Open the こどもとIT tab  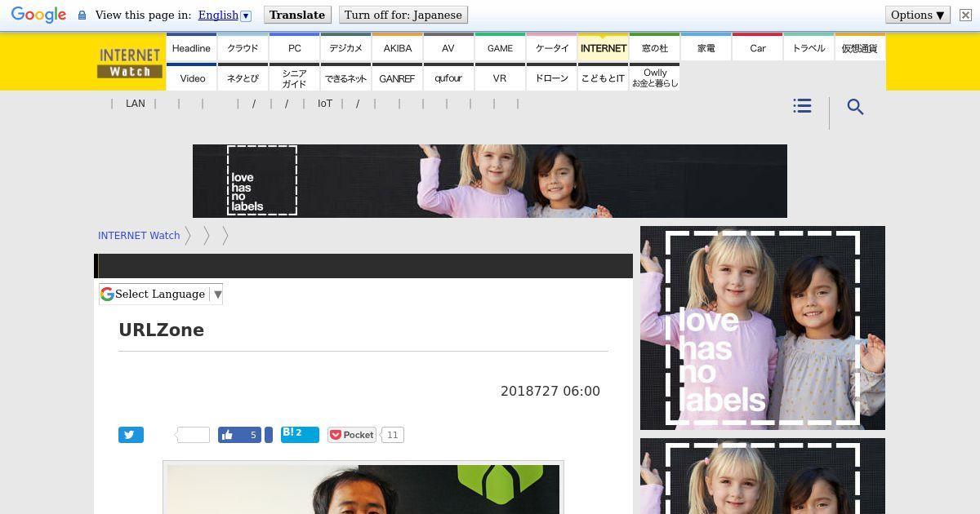click(603, 78)
